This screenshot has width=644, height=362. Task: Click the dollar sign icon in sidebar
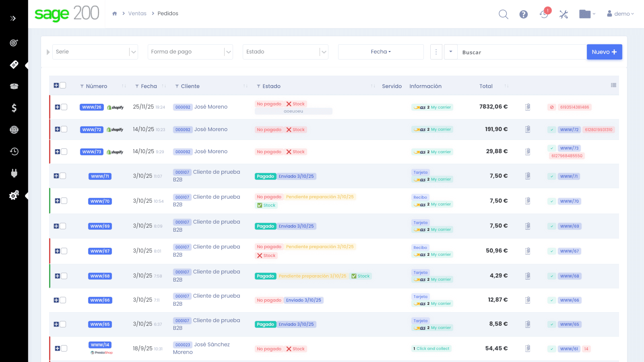click(x=14, y=108)
